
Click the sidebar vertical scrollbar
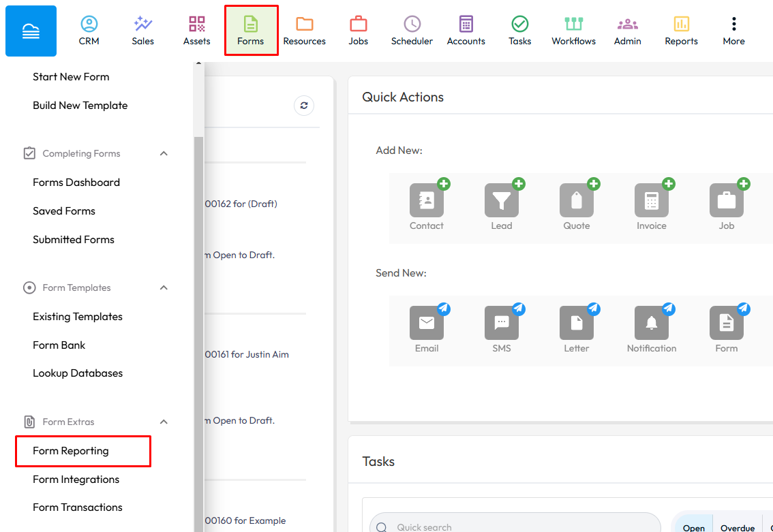click(x=198, y=334)
